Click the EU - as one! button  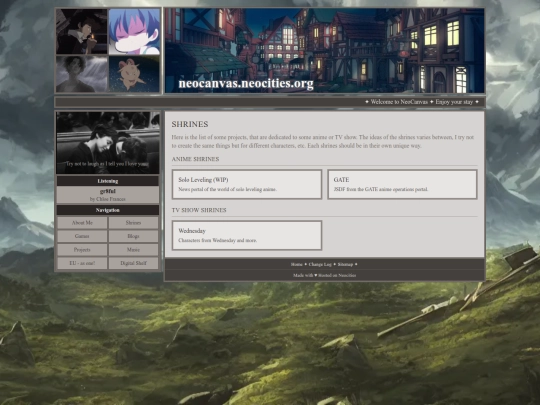tap(82, 263)
